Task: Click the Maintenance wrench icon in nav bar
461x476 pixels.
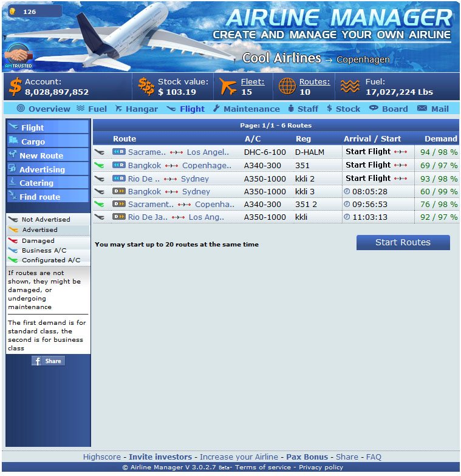Action: (216, 108)
